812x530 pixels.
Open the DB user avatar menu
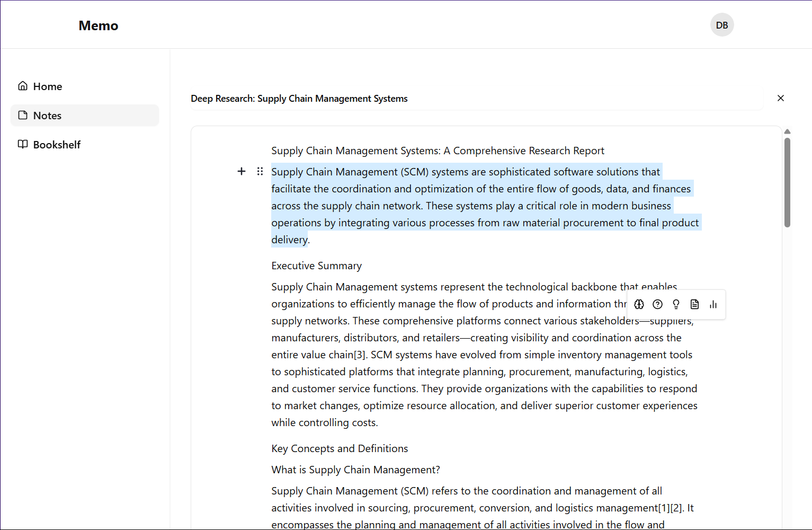coord(722,25)
